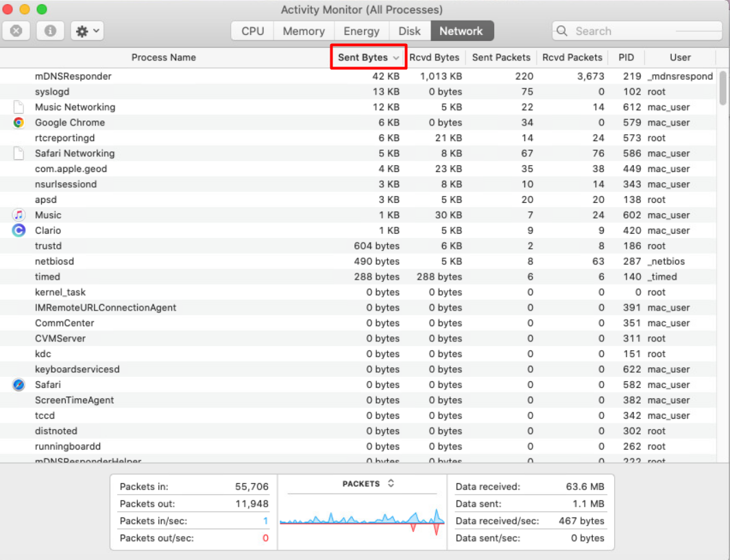
Task: Click the Safari compass icon
Action: 19,385
